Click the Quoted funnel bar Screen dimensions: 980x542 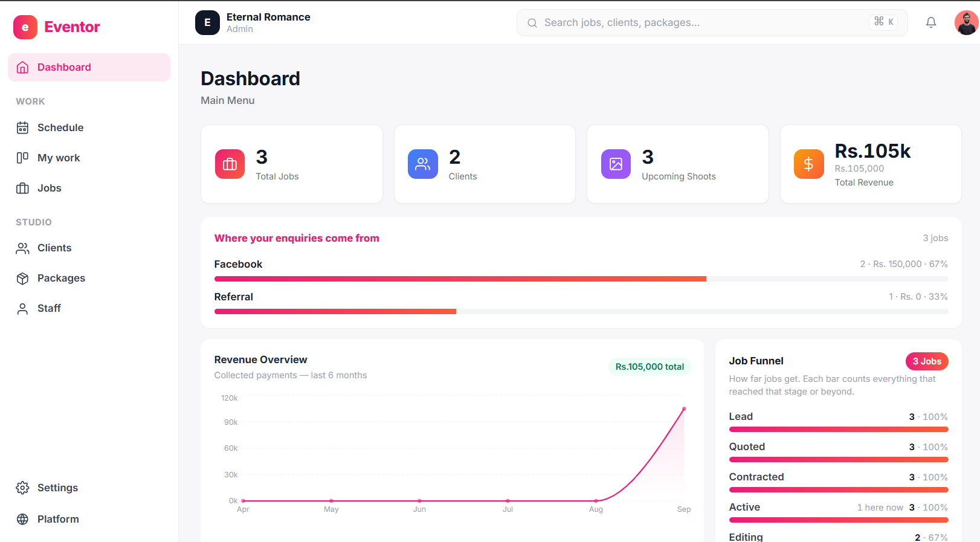839,460
